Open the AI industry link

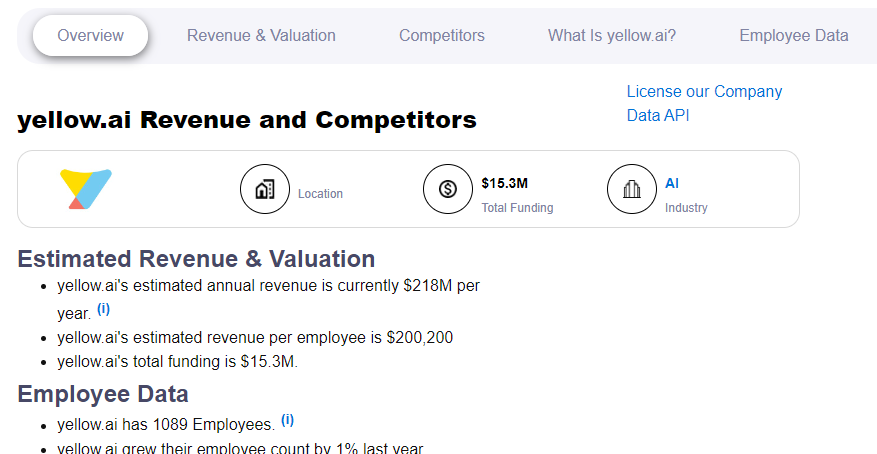[x=672, y=183]
